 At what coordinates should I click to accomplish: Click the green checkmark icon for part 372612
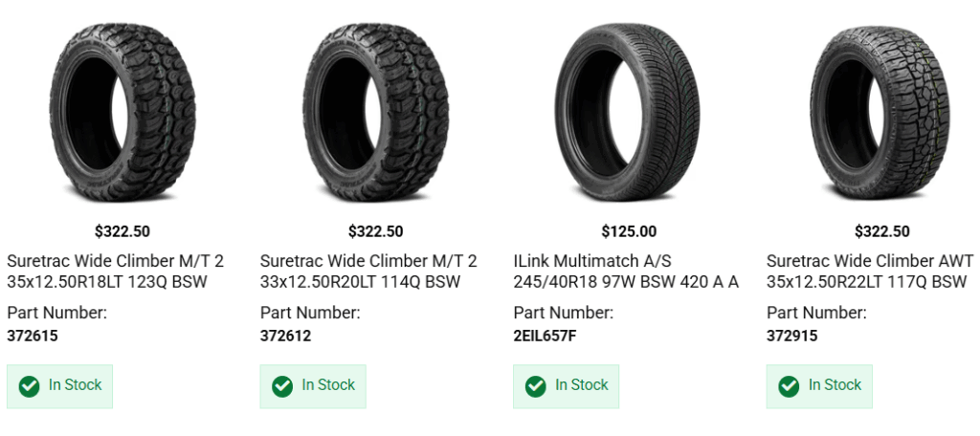pos(282,386)
